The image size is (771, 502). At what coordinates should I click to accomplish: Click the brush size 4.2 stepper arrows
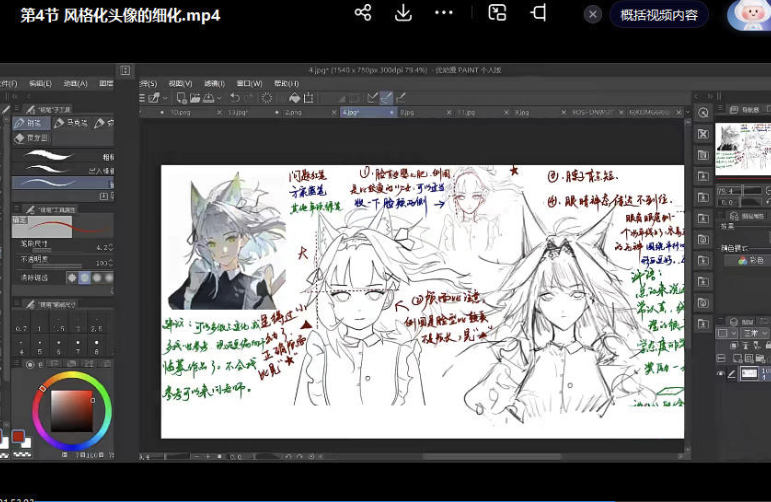pyautogui.click(x=111, y=247)
